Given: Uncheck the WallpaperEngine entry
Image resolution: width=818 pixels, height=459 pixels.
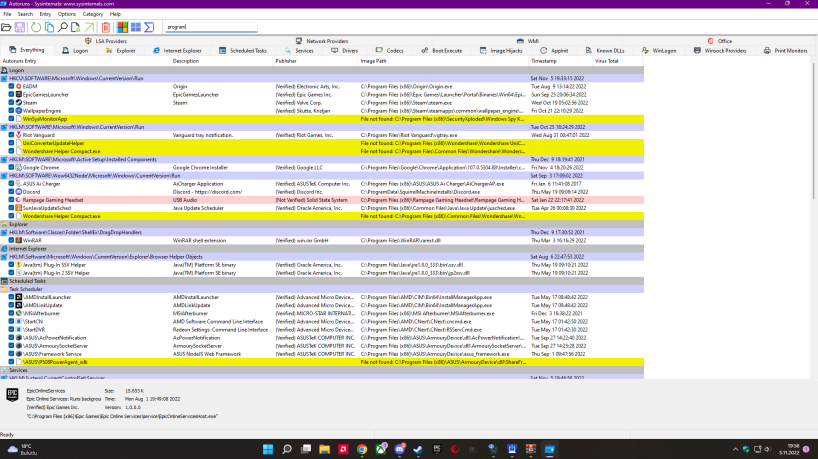Looking at the screenshot, I should 11,111.
